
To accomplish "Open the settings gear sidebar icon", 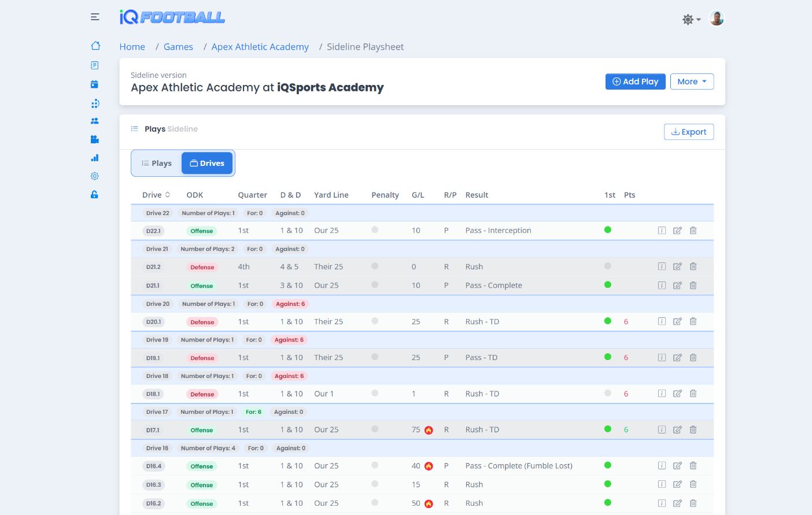I will click(95, 176).
